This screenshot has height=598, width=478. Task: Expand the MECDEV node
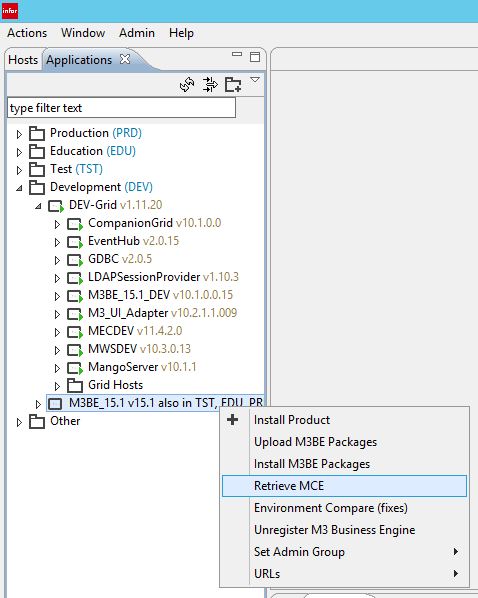point(57,332)
